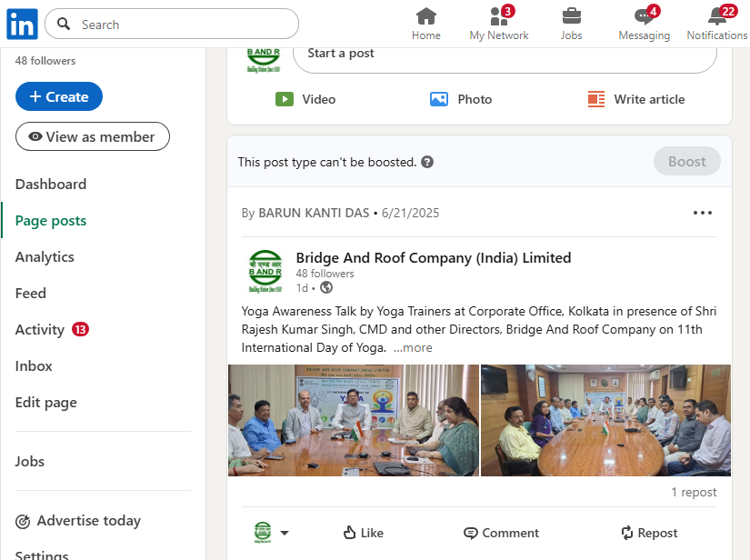750x560 pixels.
Task: Open Home from top navigation
Action: tap(425, 24)
